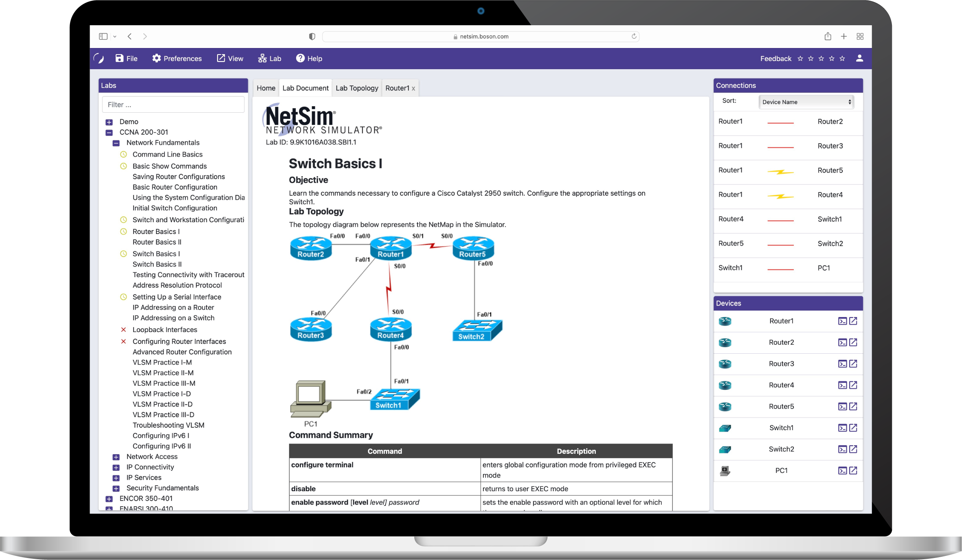
Task: Click the Router1 device icon in Devices panel
Action: coord(726,321)
